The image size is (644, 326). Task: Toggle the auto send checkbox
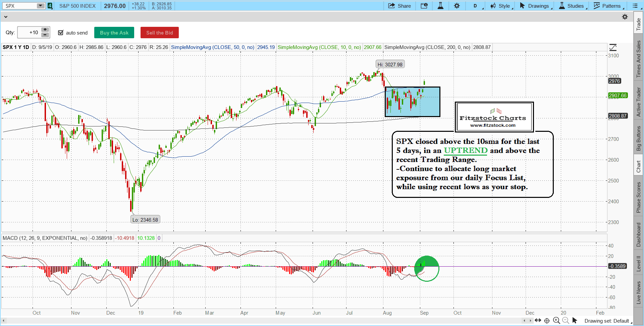coord(61,33)
